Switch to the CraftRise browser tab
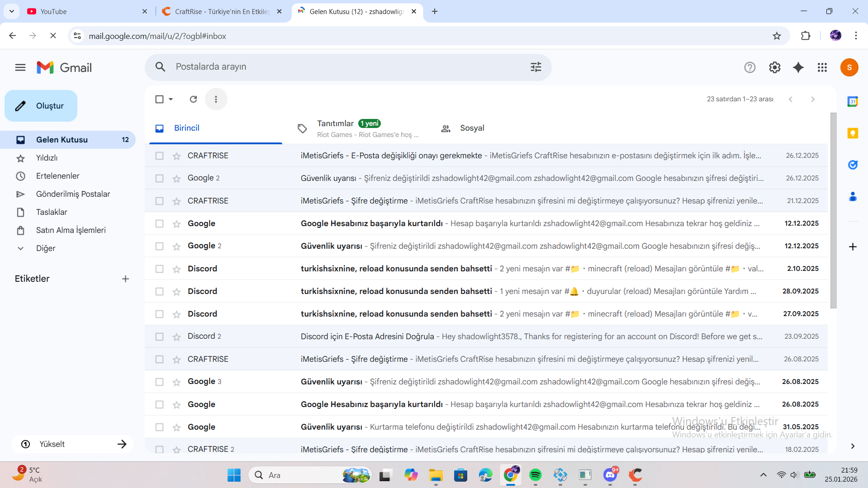The height and width of the screenshot is (488, 868). [222, 11]
